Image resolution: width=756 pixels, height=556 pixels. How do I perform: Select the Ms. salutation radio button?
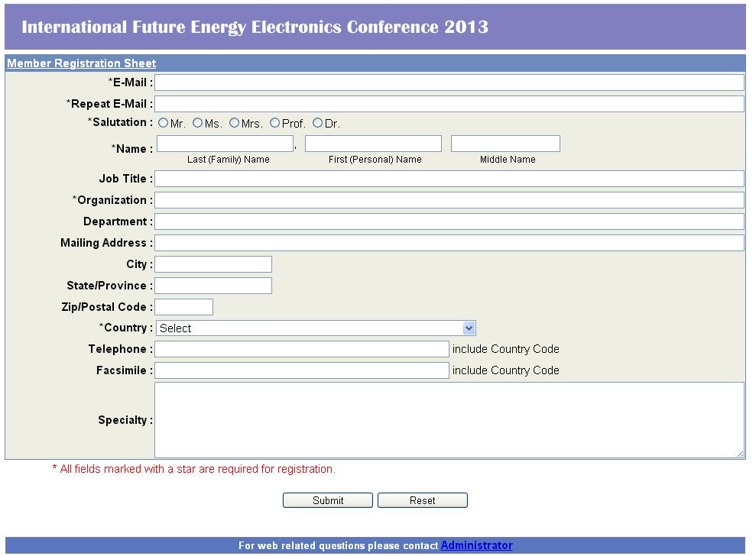click(197, 123)
